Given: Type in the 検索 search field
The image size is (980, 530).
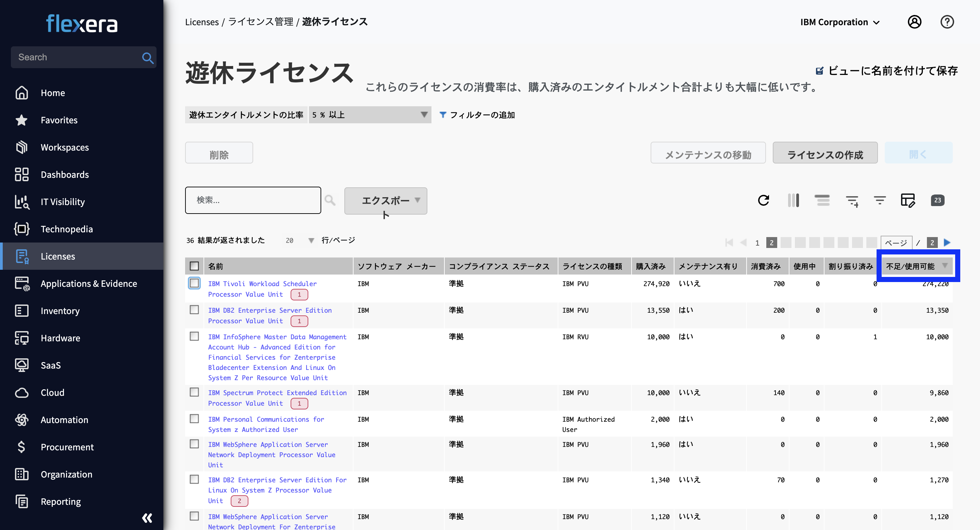Looking at the screenshot, I should 252,200.
